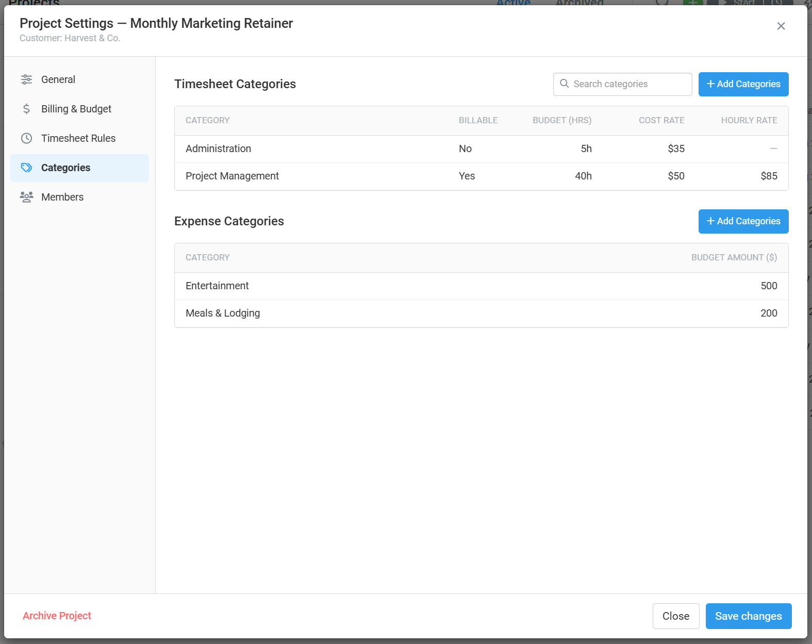Go to the Members section
The width and height of the screenshot is (812, 644).
[79, 197]
